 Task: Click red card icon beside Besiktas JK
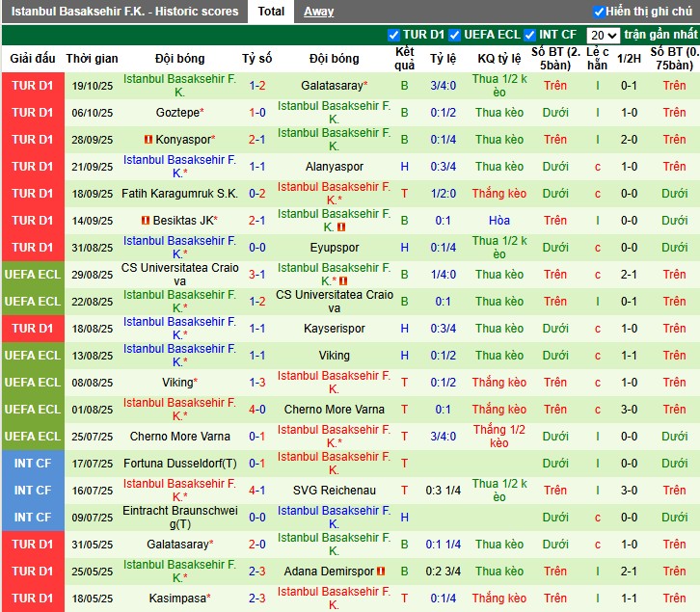(146, 220)
